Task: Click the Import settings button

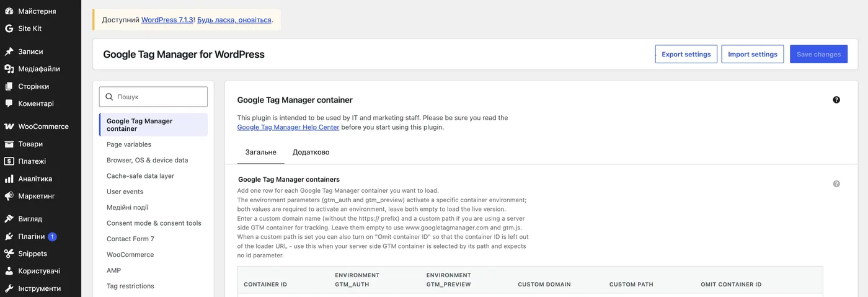Action: [753, 54]
